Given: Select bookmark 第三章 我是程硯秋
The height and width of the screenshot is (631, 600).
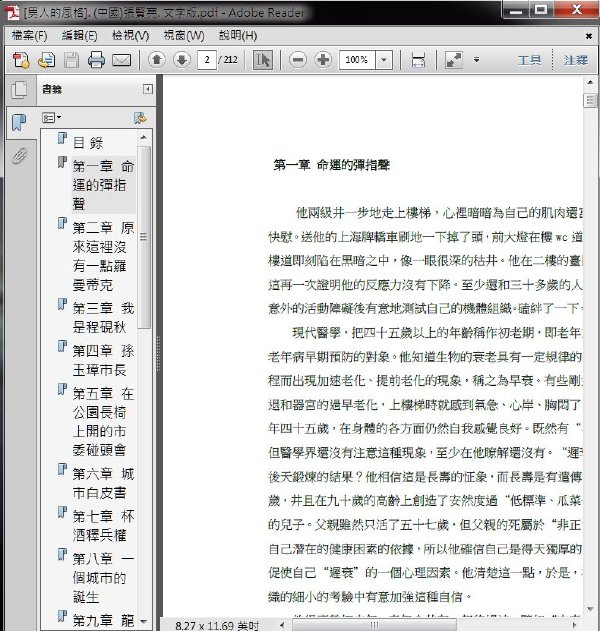Looking at the screenshot, I should [x=103, y=318].
